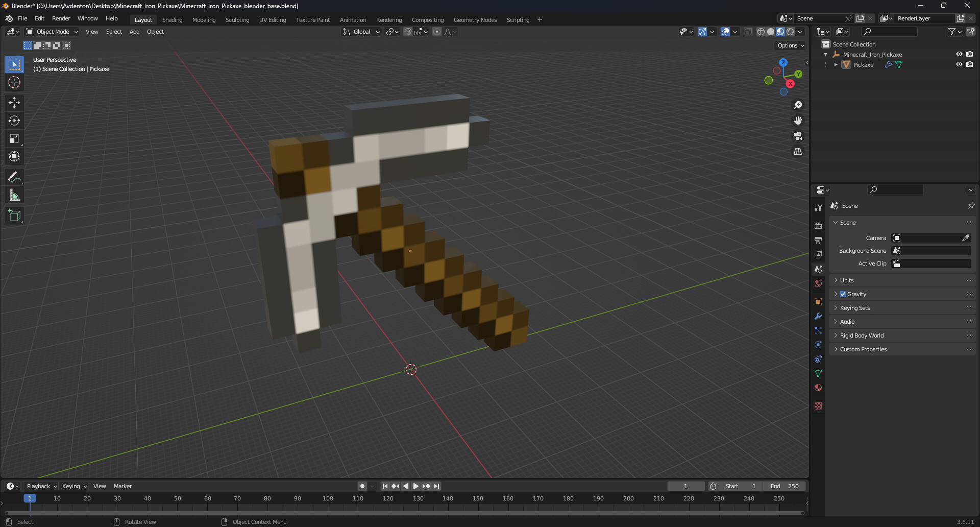This screenshot has height=527, width=980.
Task: Open the Render menu
Action: (61, 18)
